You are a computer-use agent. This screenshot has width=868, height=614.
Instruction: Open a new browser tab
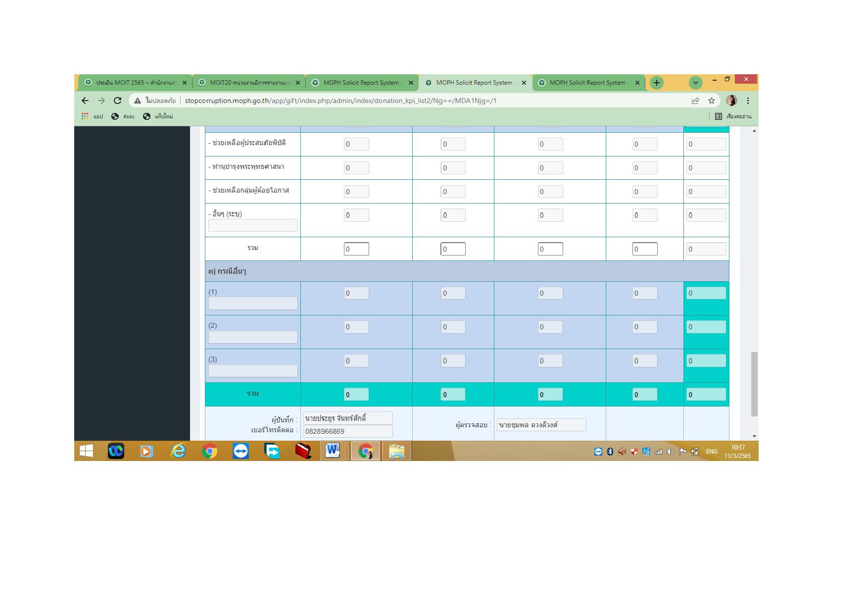pyautogui.click(x=656, y=83)
